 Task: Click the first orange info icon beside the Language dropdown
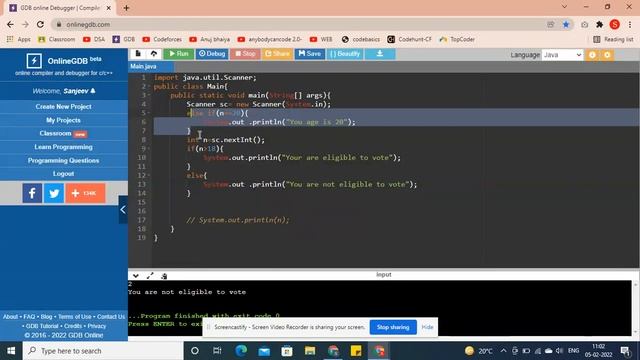point(592,55)
